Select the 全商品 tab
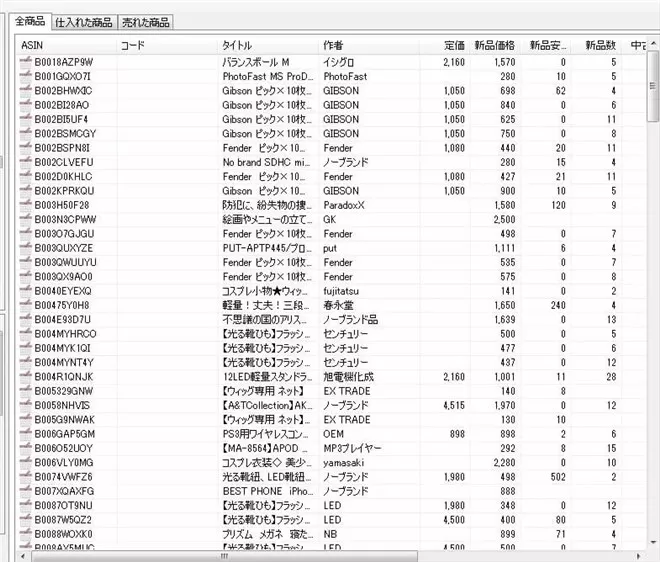 coord(27,21)
